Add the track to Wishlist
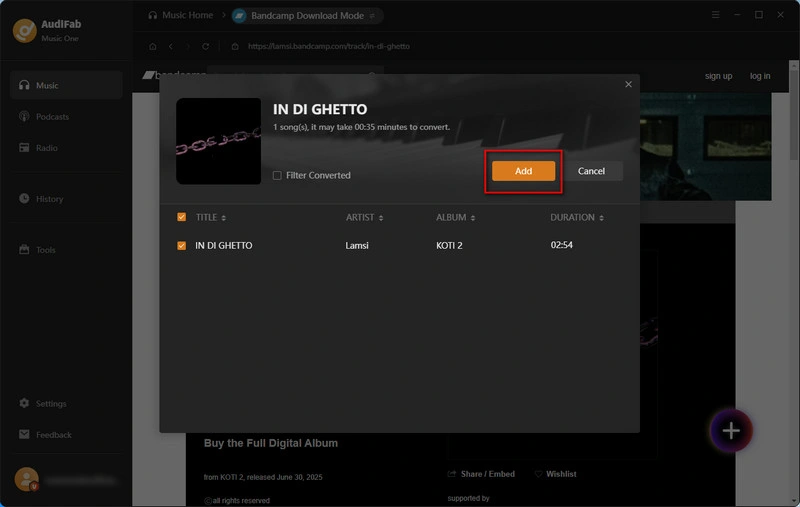 click(556, 474)
